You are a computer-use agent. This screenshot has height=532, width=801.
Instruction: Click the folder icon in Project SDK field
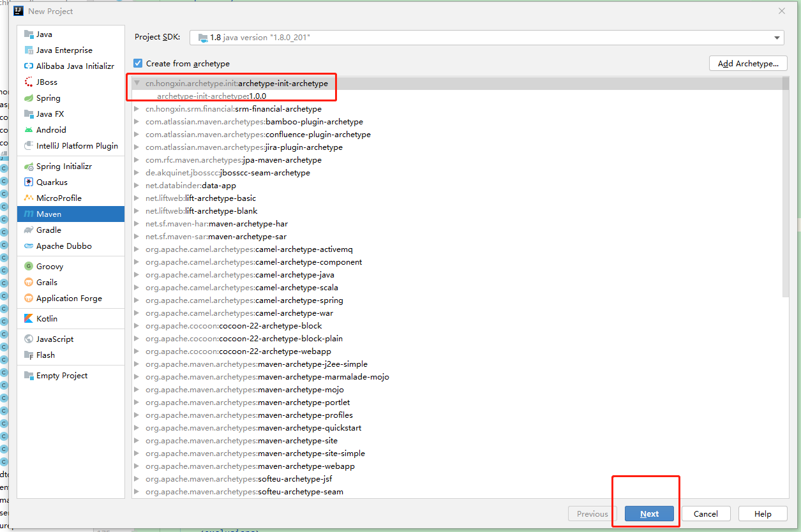click(202, 38)
